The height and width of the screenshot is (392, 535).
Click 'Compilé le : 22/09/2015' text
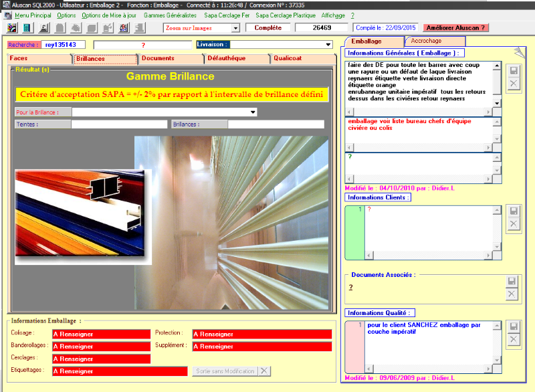tap(386, 28)
